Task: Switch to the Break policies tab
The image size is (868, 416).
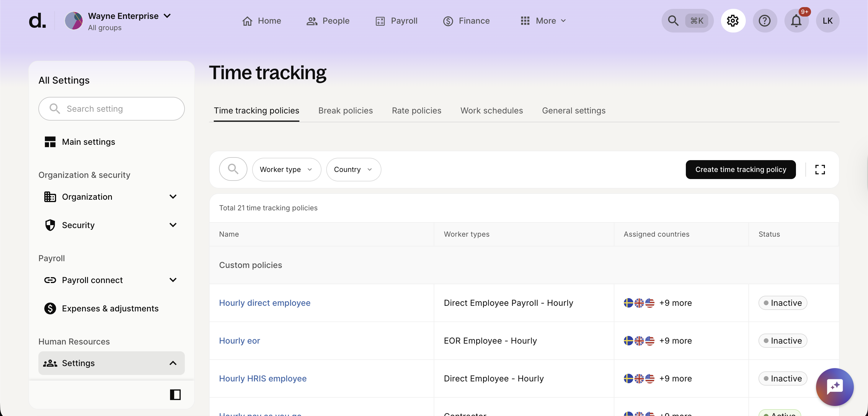Action: point(345,110)
